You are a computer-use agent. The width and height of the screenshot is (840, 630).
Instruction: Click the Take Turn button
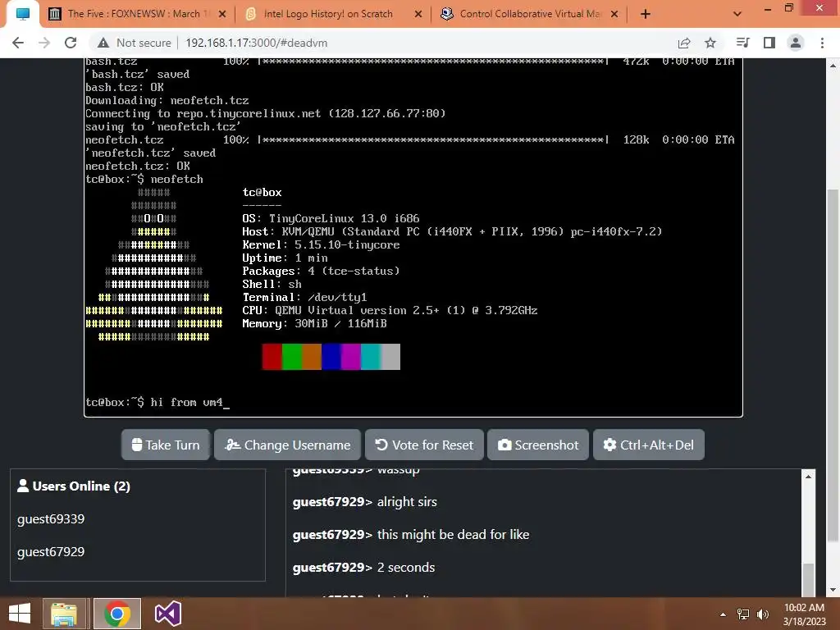click(x=166, y=445)
